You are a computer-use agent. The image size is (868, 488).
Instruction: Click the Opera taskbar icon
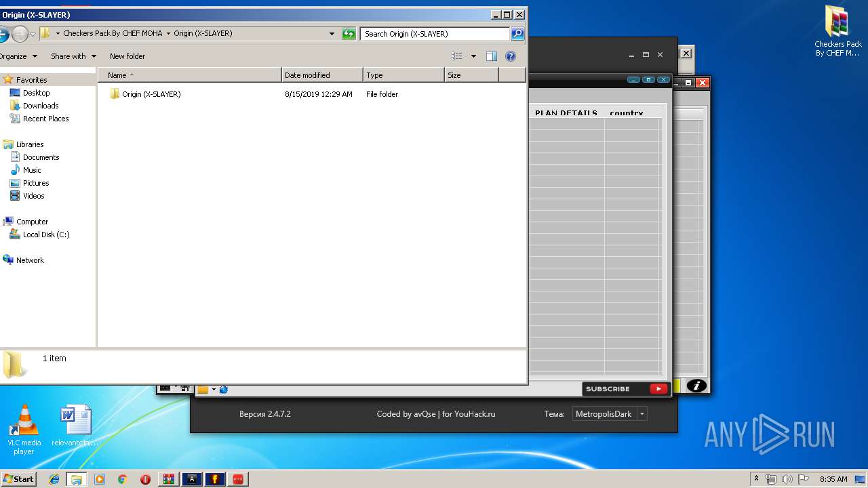pyautogui.click(x=145, y=479)
